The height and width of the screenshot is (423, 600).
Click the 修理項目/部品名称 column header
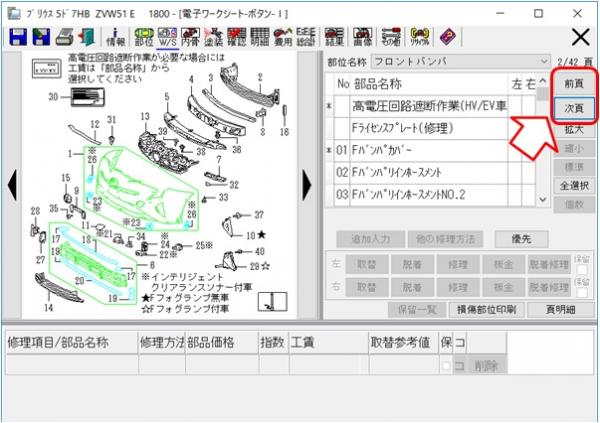tap(72, 342)
